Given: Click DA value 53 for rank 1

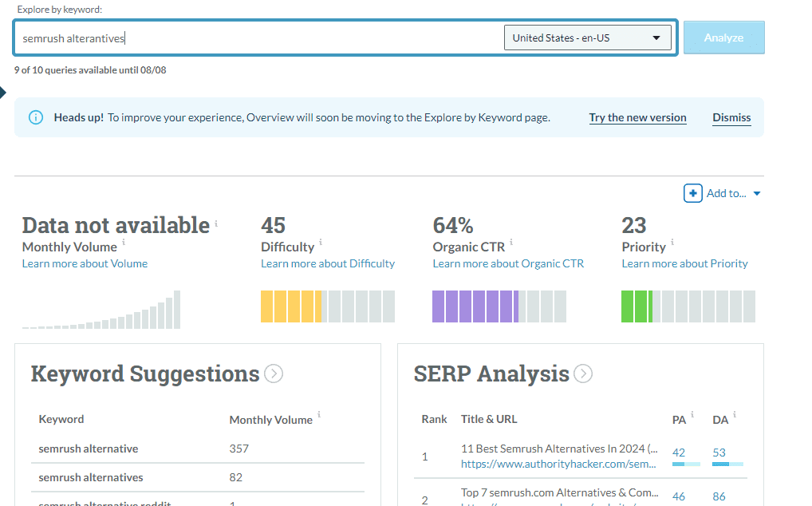Looking at the screenshot, I should coord(719,453).
